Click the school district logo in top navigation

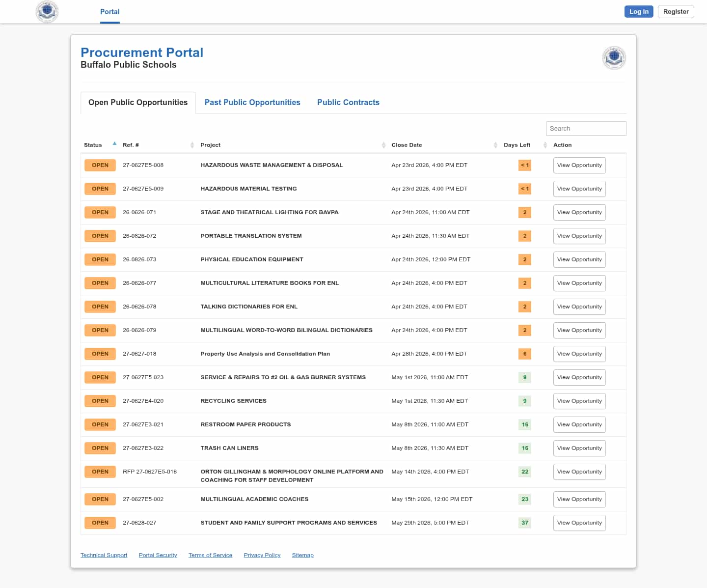coord(47,11)
